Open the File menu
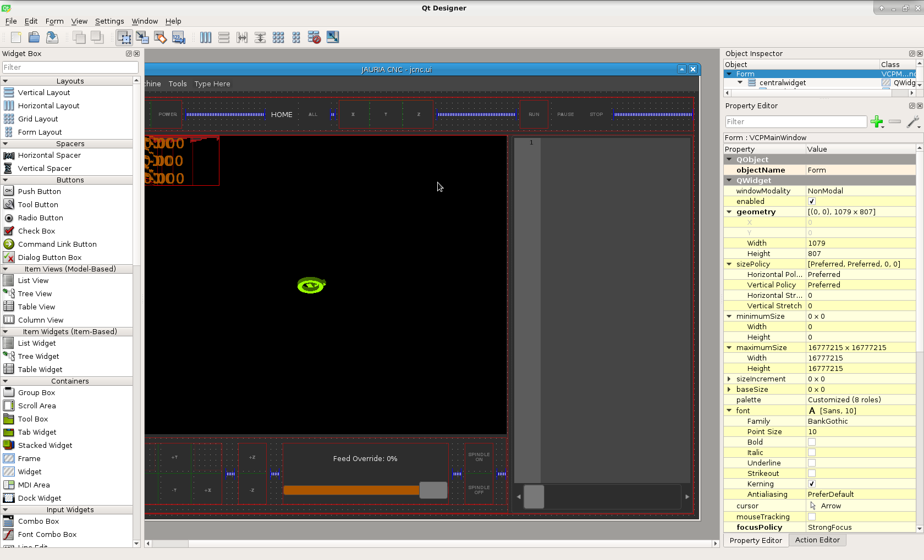The width and height of the screenshot is (924, 560). [x=11, y=21]
